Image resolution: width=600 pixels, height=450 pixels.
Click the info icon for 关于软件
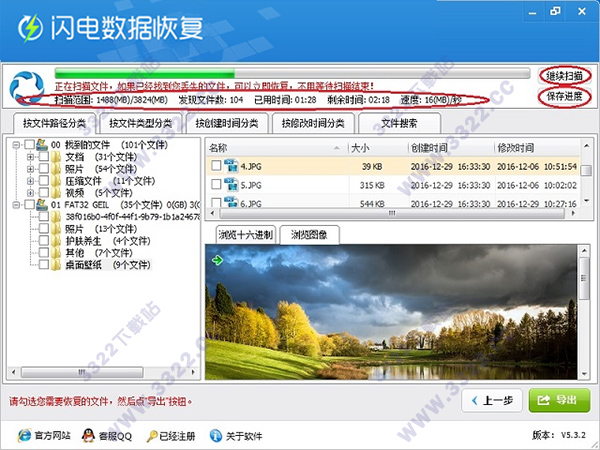click(x=216, y=435)
